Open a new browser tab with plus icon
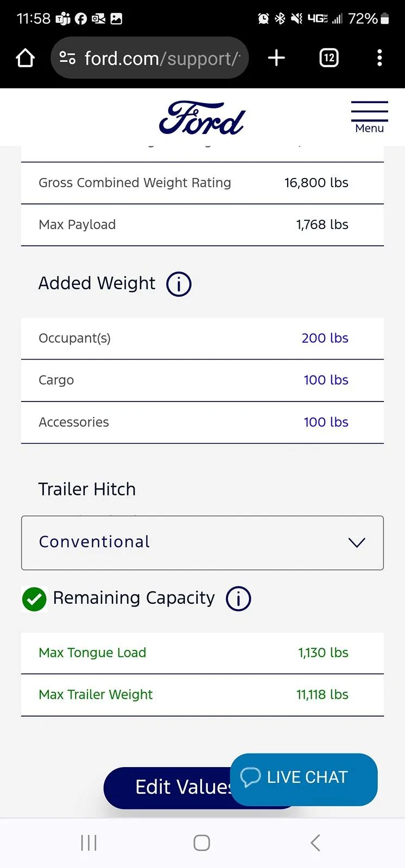The image size is (405, 868). (276, 57)
